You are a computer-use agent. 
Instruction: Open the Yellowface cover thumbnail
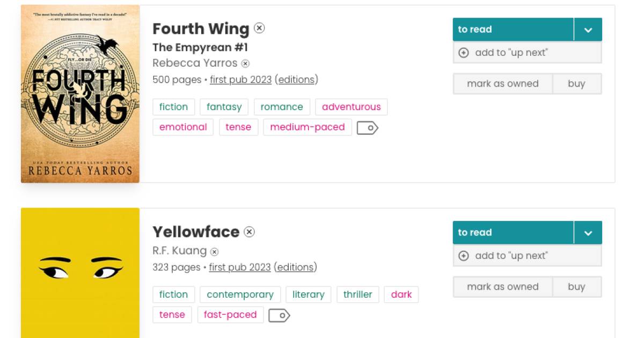click(x=80, y=273)
